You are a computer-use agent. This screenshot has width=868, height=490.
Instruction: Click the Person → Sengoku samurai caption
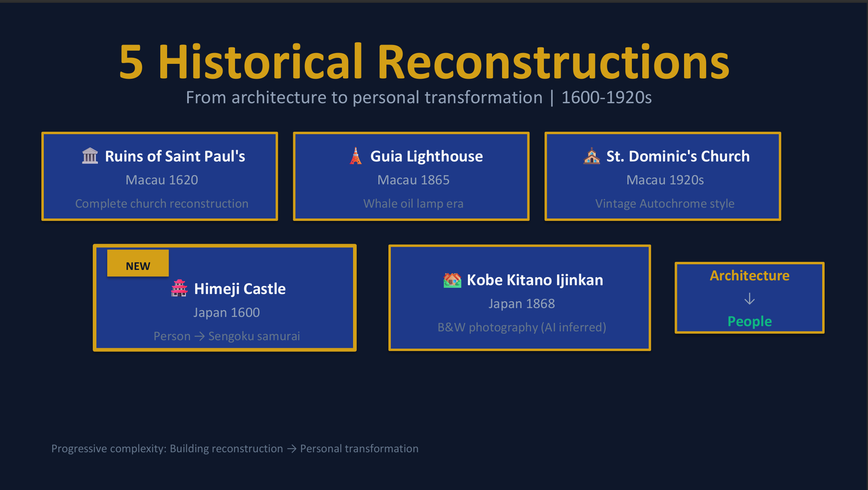(x=227, y=336)
